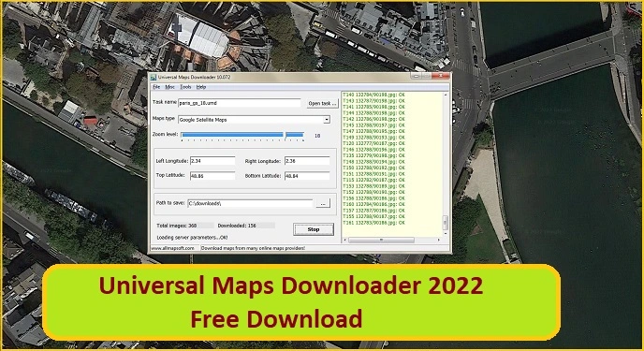Minimize the Universal Maps Downloader window
The width and height of the screenshot is (644, 351).
coord(416,77)
